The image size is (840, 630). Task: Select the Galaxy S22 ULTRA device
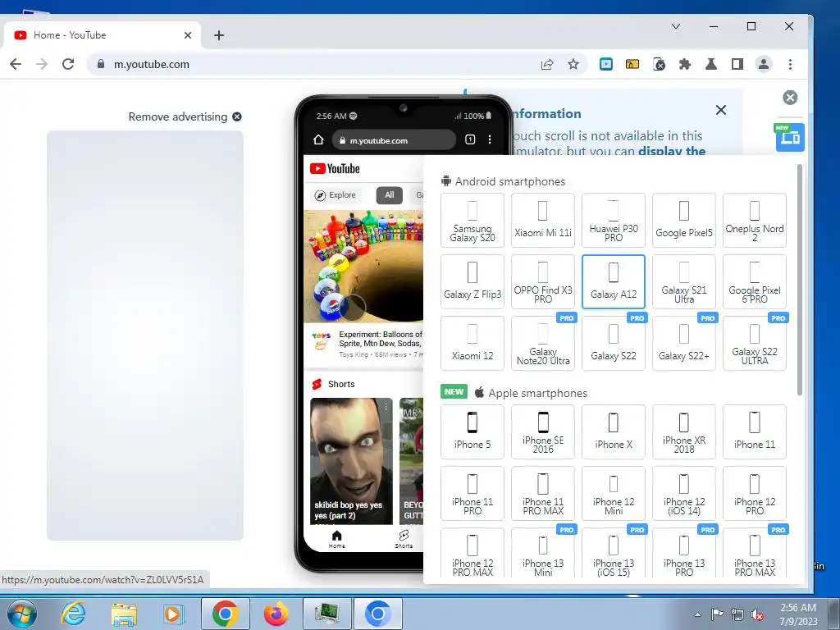pos(755,344)
